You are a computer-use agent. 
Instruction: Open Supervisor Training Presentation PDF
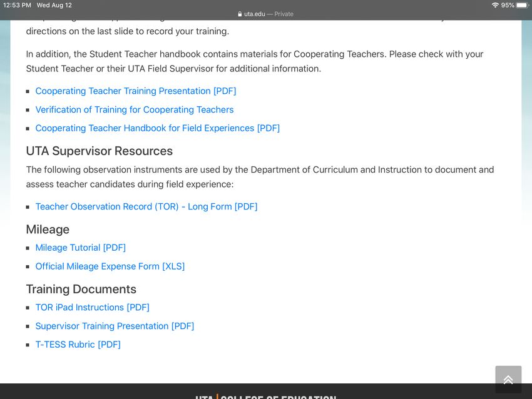[x=115, y=326]
